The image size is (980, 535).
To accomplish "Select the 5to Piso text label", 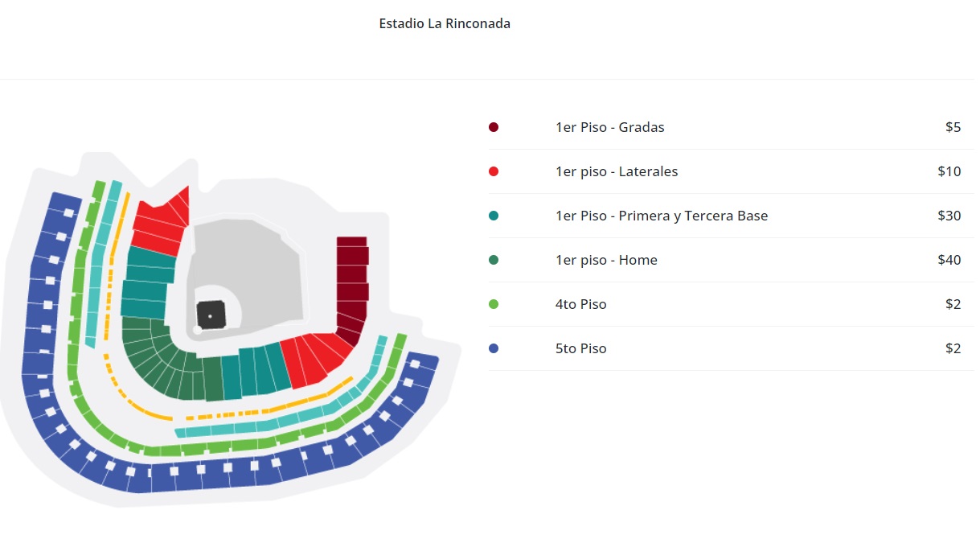I will [580, 348].
